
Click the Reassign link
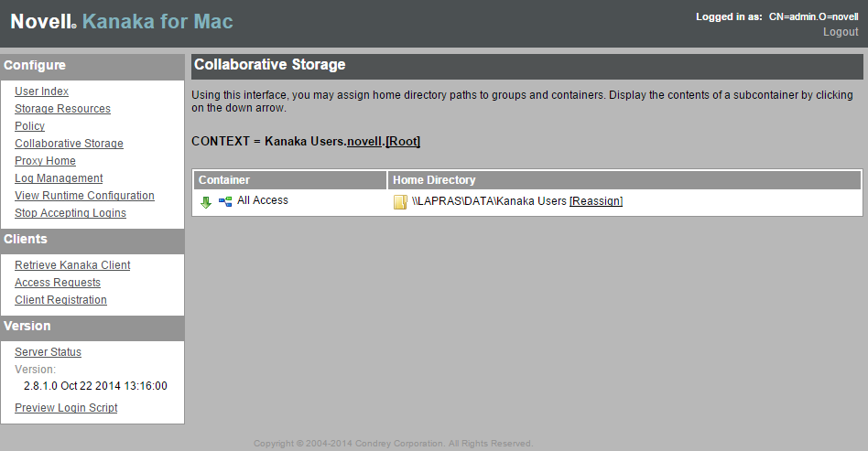pos(596,201)
